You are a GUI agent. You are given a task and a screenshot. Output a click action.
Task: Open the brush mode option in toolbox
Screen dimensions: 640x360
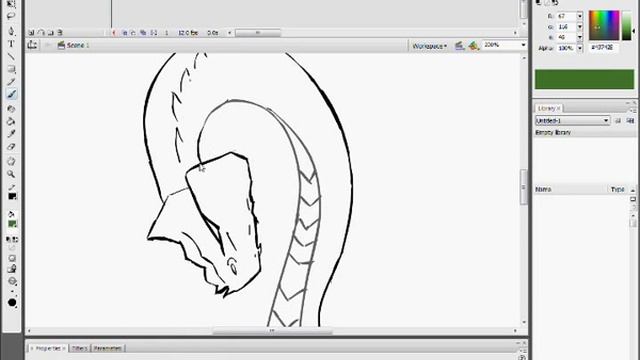[12, 281]
